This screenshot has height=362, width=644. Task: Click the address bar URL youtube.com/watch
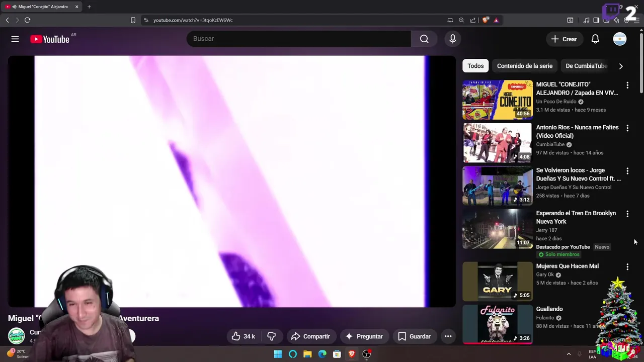[x=193, y=20]
